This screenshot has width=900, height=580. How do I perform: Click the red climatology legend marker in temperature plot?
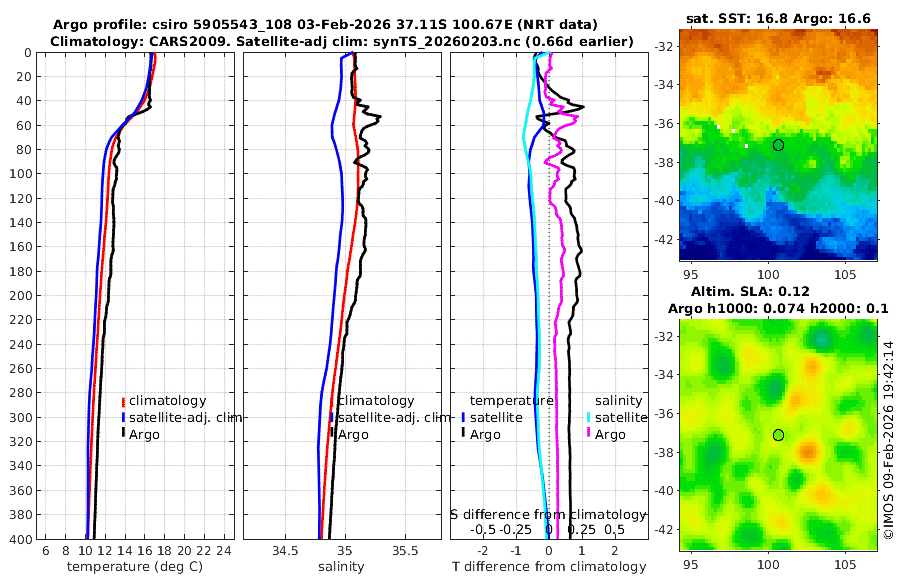tap(123, 402)
